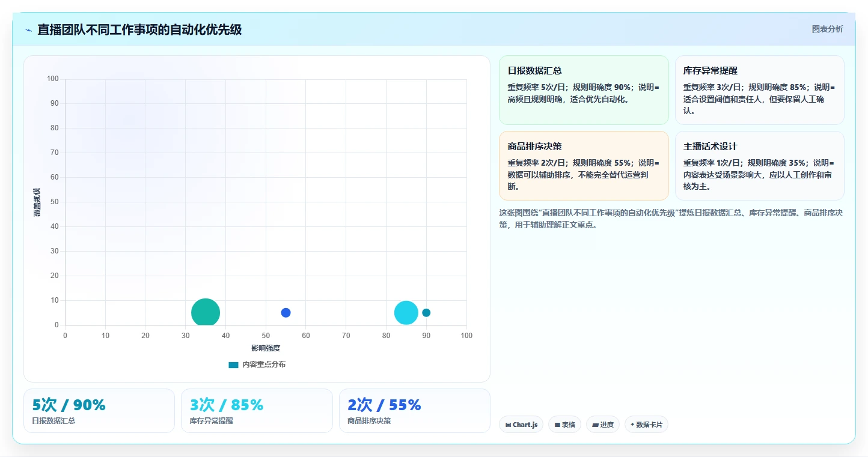Click the summary paragraph beginning 这张图围绕
This screenshot has height=457, width=868.
[671, 219]
